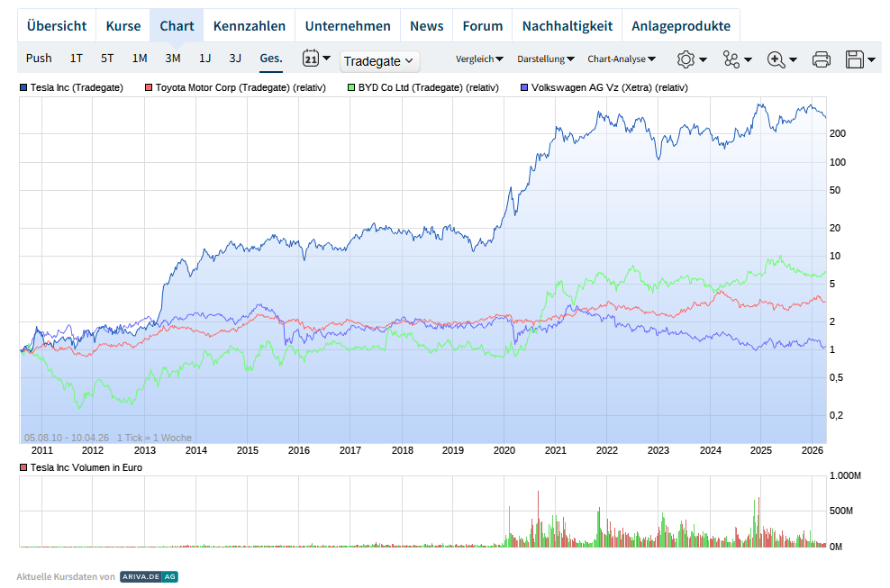Save chart with the floppy disk icon
This screenshot has width=890, height=588.
coord(854,59)
